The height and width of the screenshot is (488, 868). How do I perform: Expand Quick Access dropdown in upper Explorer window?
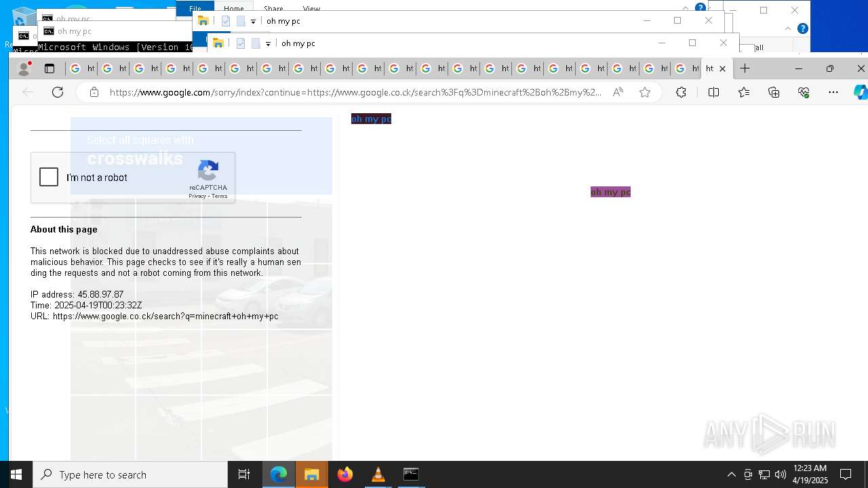pyautogui.click(x=253, y=22)
